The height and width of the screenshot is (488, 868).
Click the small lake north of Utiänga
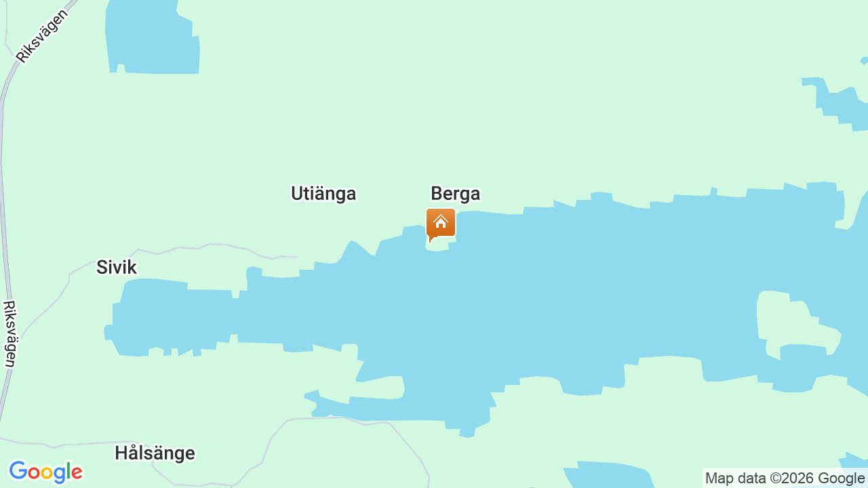(x=153, y=37)
